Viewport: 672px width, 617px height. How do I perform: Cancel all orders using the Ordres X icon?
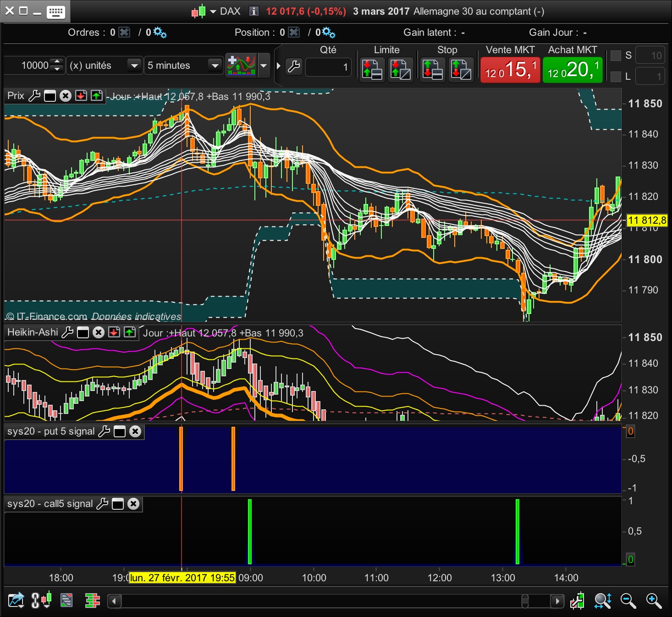click(x=124, y=33)
